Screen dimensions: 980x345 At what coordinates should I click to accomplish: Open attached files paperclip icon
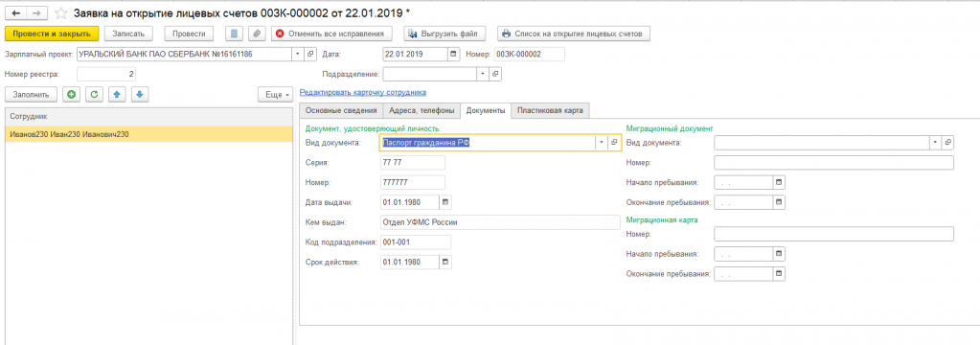coord(256,34)
